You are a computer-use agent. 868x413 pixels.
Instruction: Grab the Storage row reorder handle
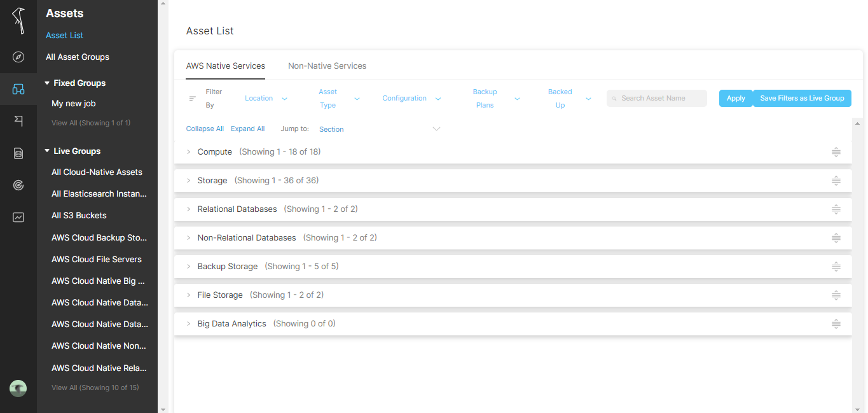pyautogui.click(x=836, y=181)
